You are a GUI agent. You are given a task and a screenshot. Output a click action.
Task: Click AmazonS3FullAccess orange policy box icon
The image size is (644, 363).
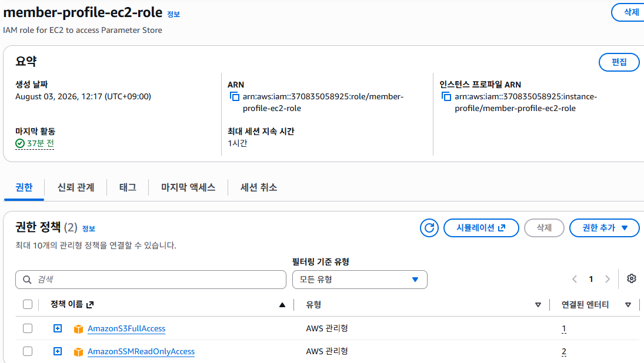(x=78, y=329)
